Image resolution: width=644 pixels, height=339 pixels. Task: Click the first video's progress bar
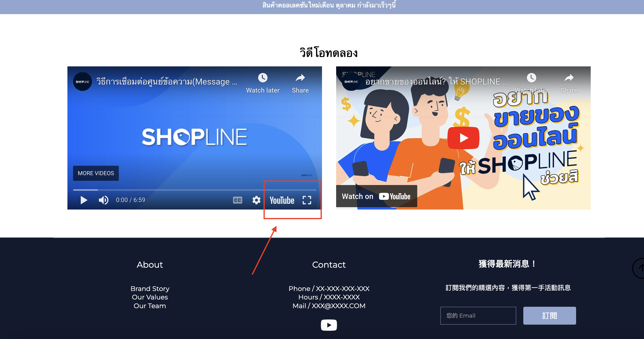(x=194, y=190)
